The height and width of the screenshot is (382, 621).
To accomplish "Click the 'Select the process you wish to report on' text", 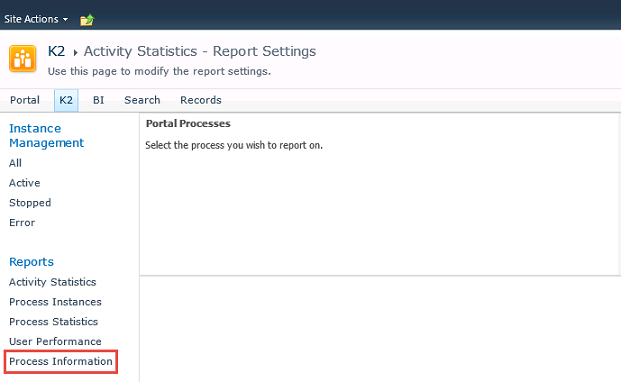I will tap(234, 145).
